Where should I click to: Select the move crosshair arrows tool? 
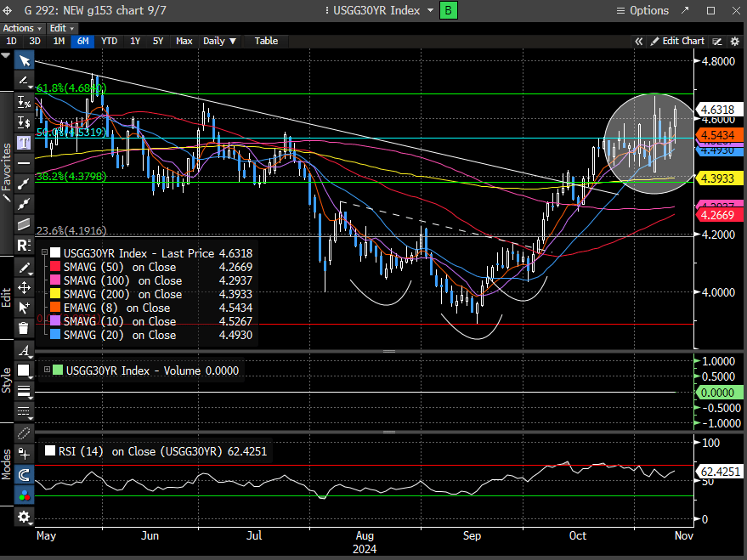24,287
